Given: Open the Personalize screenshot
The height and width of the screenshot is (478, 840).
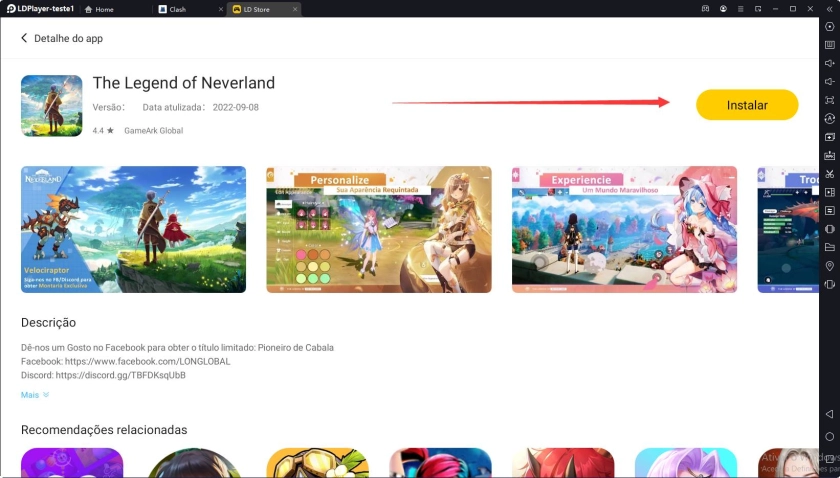Looking at the screenshot, I should pyautogui.click(x=379, y=229).
